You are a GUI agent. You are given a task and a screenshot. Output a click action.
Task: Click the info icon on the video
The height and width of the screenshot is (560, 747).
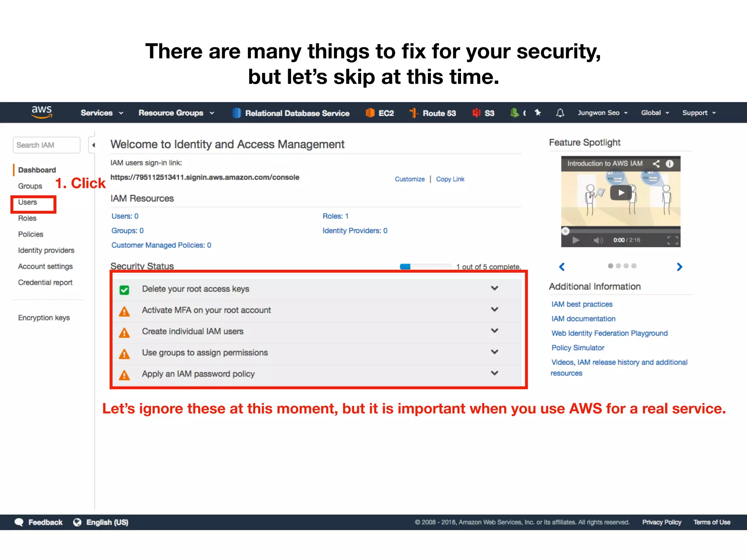pyautogui.click(x=670, y=164)
